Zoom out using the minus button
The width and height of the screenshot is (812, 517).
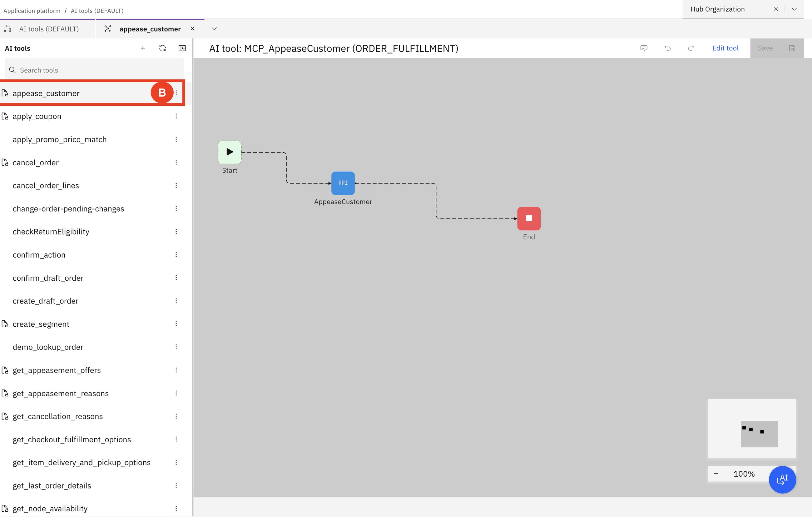click(716, 474)
